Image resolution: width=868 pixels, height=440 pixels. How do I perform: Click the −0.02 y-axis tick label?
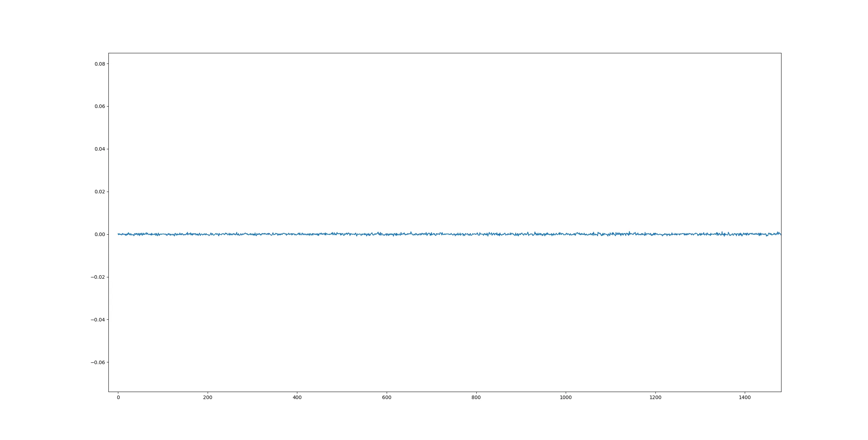click(x=98, y=277)
